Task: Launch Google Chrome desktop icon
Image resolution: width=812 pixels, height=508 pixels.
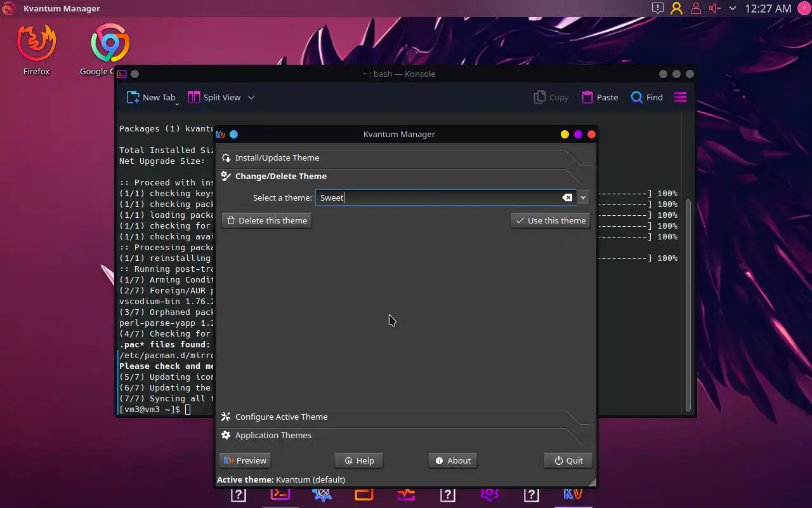Action: tap(109, 51)
